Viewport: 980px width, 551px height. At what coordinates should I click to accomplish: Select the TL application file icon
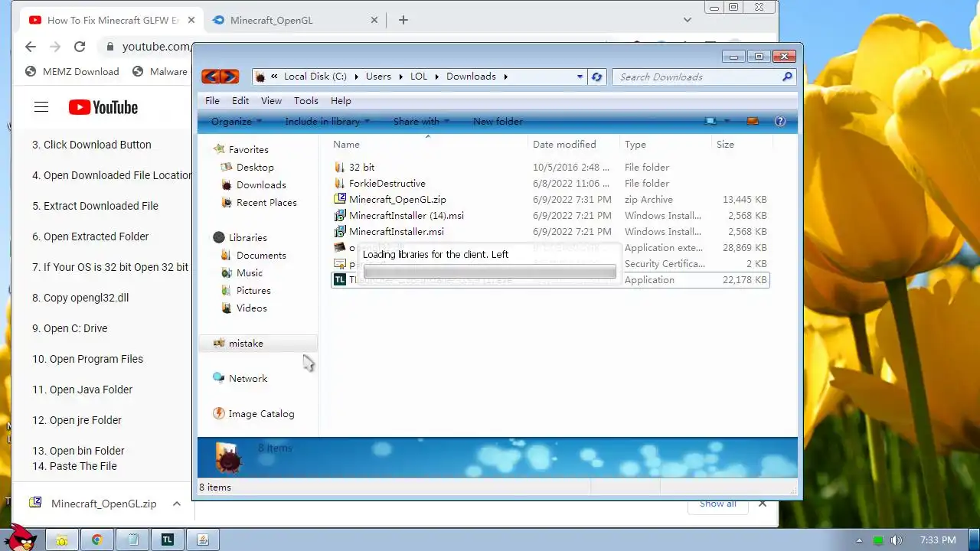pos(341,279)
